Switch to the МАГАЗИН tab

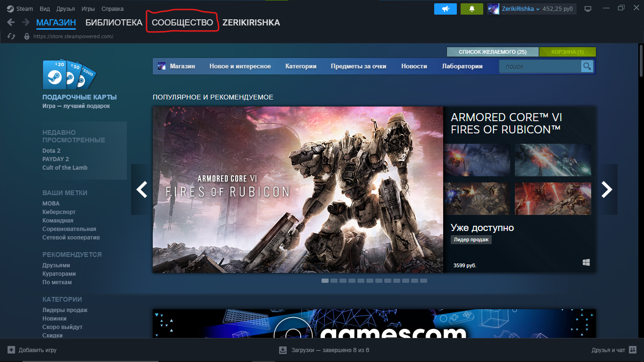point(56,23)
